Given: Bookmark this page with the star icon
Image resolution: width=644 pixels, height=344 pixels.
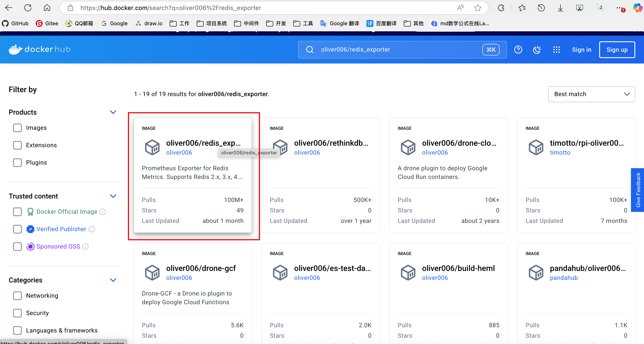Looking at the screenshot, I should pyautogui.click(x=478, y=8).
